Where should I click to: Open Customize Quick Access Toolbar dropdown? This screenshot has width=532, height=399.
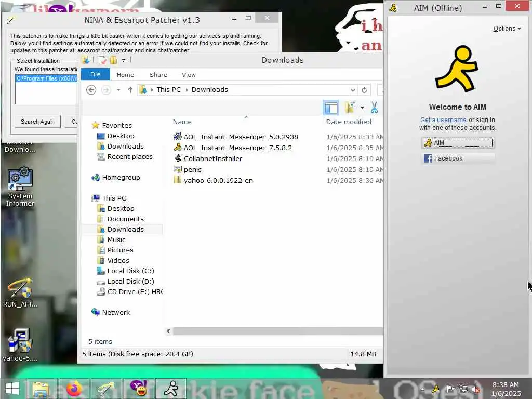point(124,60)
